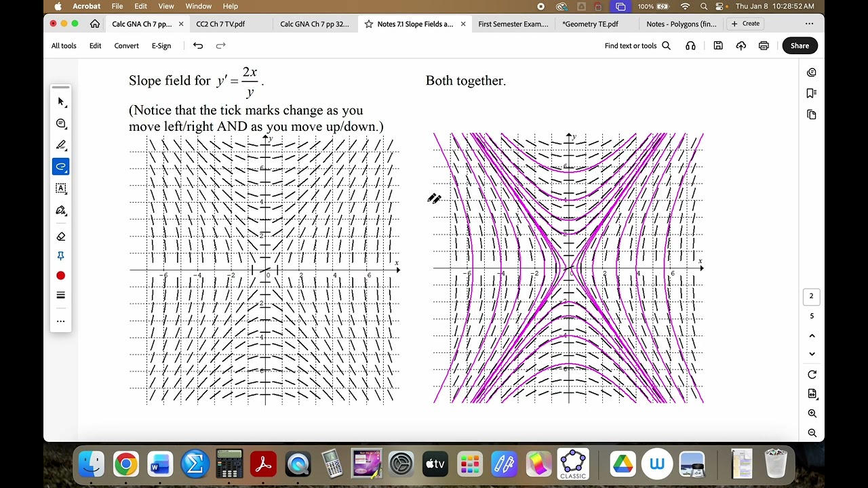Open the Apple menu
The image size is (868, 488).
pos(58,6)
